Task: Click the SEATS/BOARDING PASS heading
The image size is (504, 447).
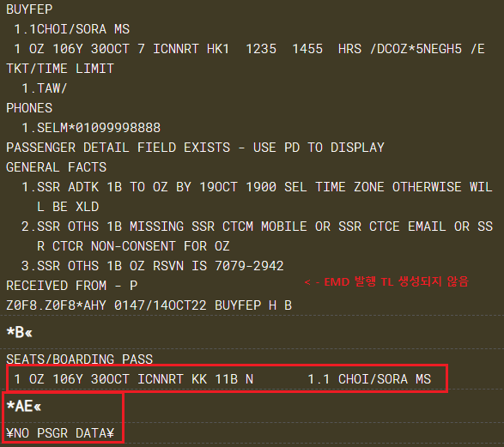Action: click(79, 359)
